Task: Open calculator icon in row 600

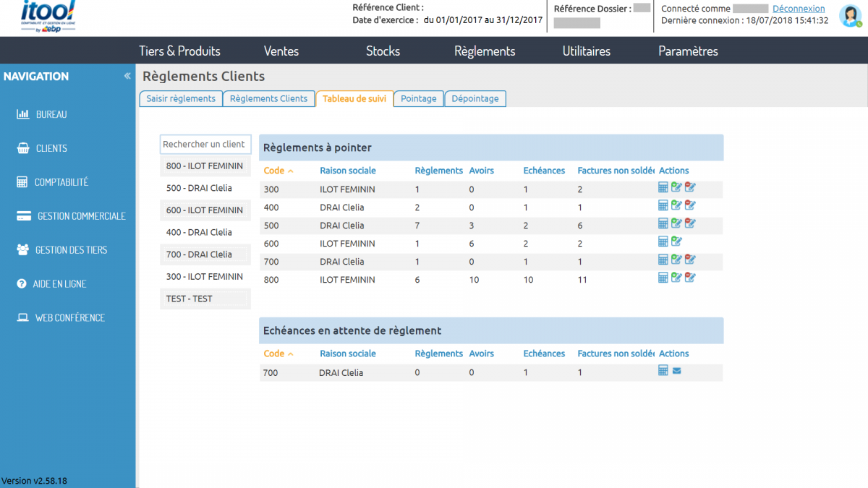Action: click(663, 241)
